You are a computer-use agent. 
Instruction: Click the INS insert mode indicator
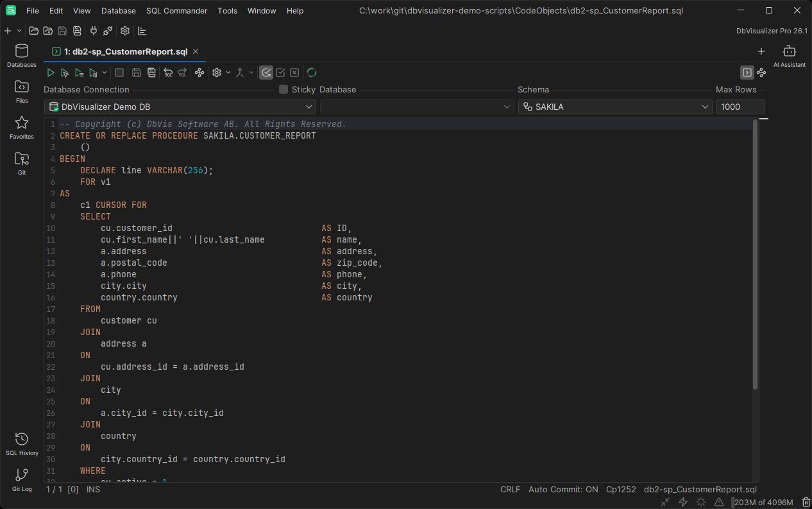[x=94, y=489]
